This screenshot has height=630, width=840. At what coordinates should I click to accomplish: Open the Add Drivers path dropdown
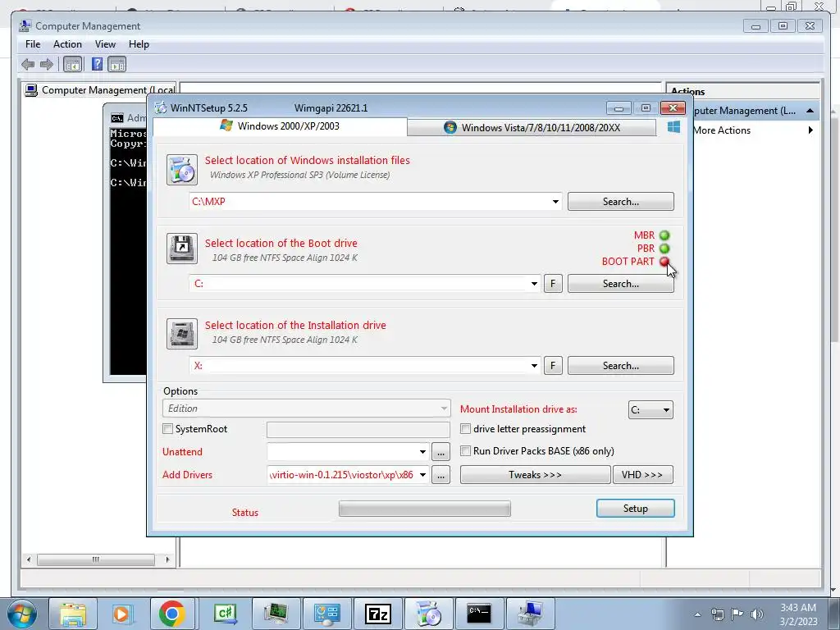pos(422,475)
